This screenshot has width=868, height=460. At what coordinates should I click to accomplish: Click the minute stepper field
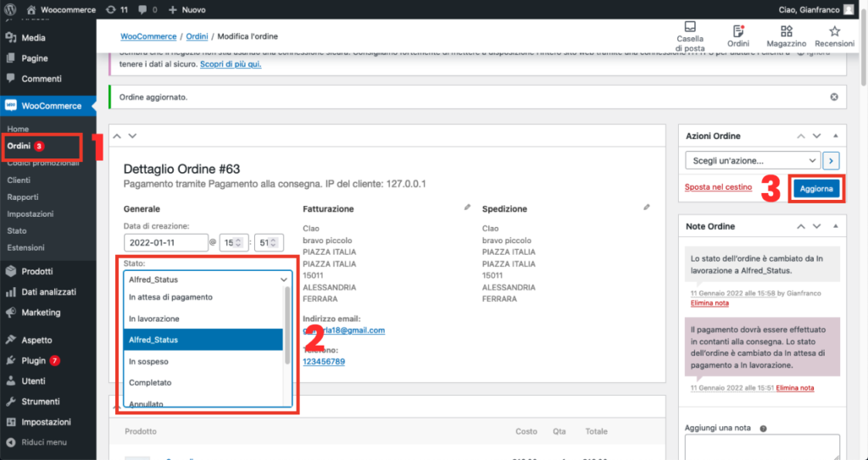269,243
